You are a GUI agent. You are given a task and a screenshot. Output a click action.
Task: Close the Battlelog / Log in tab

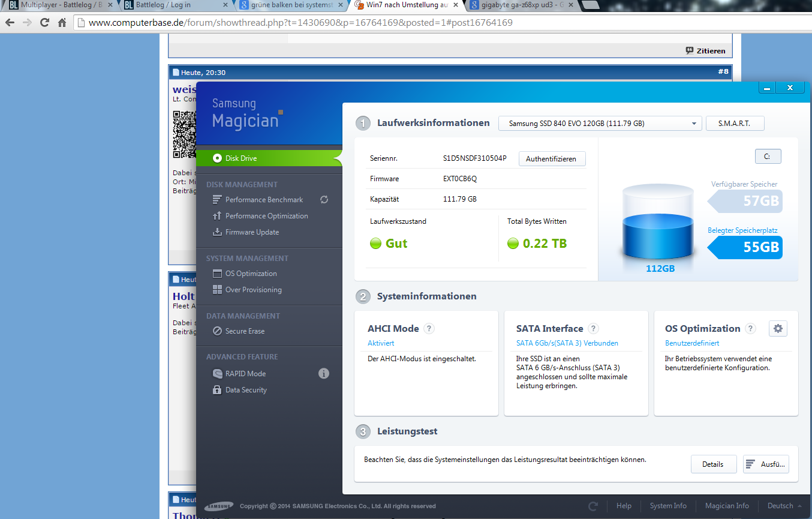(x=225, y=5)
